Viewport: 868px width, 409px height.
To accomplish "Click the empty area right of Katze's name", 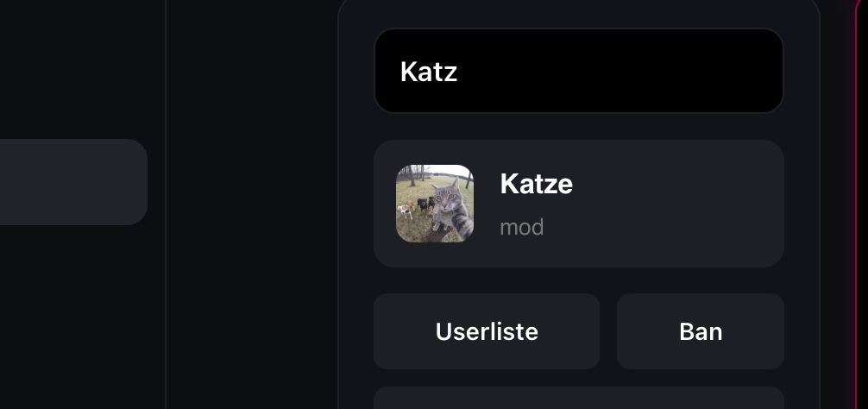I will [682, 185].
